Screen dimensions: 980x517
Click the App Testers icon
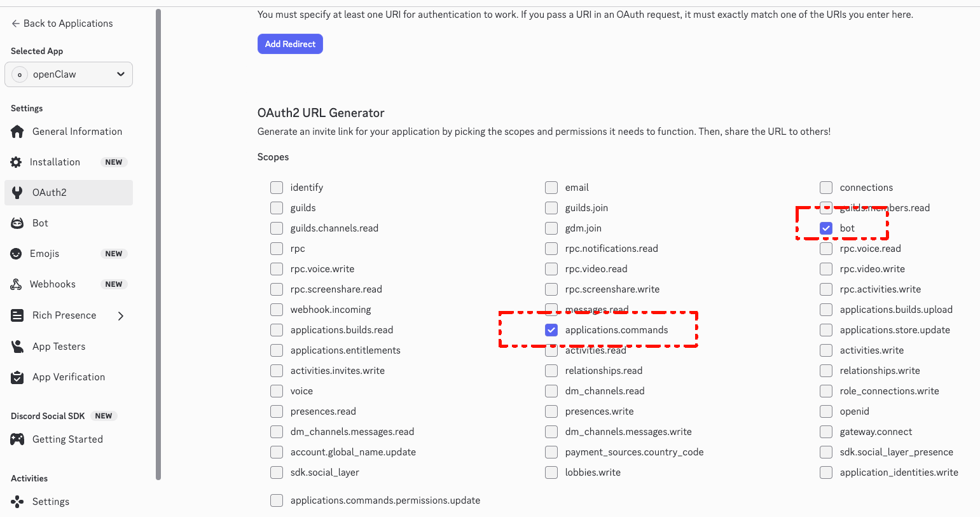pos(16,346)
